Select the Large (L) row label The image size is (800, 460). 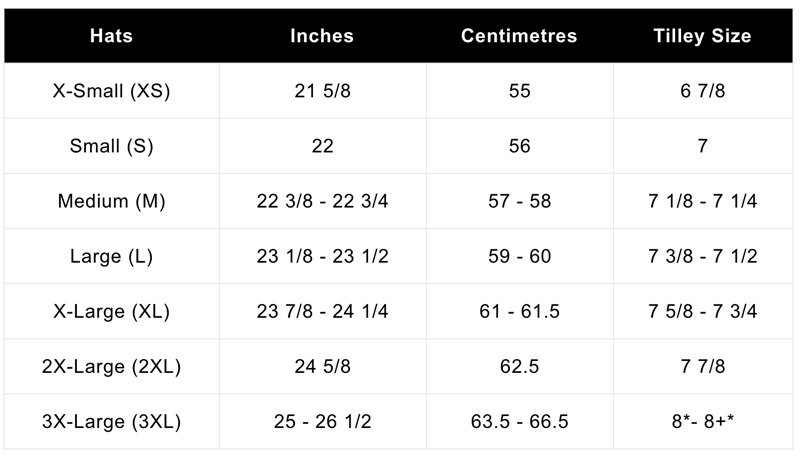tap(111, 256)
